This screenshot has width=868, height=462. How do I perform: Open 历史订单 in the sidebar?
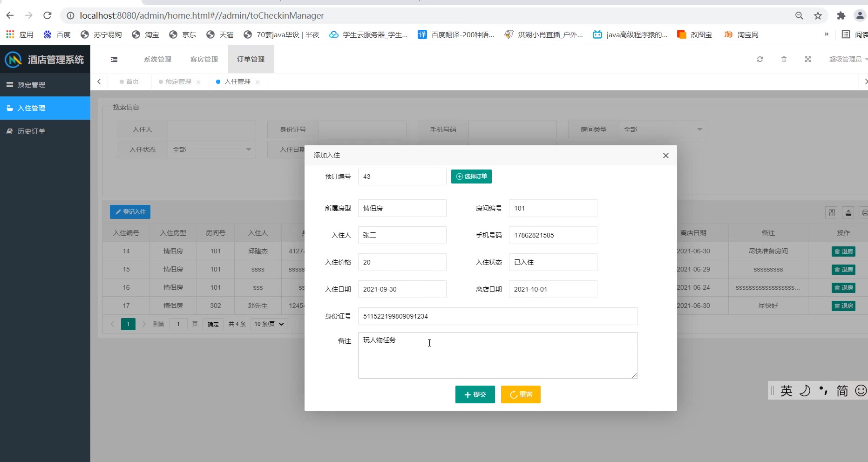click(32, 131)
